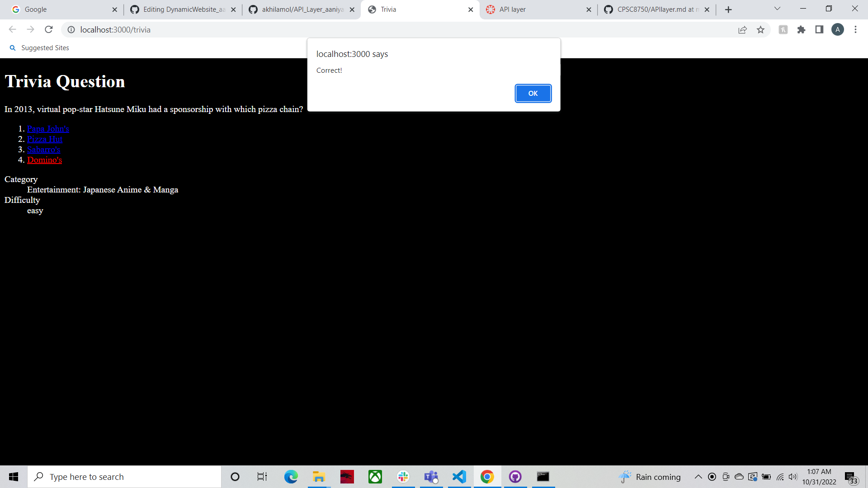The width and height of the screenshot is (868, 488).
Task: Open Visual Studio Code from taskbar
Action: click(459, 477)
